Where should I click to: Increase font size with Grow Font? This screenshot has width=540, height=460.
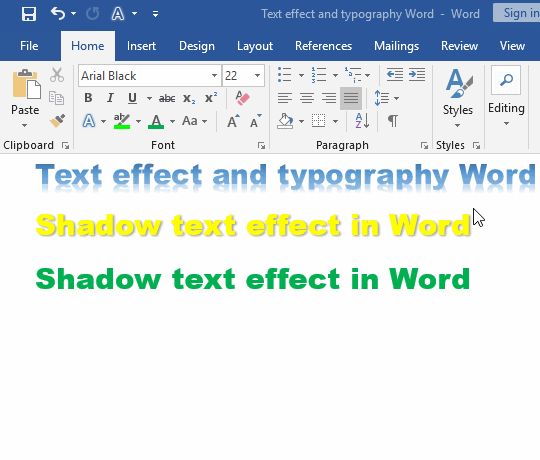click(x=233, y=121)
